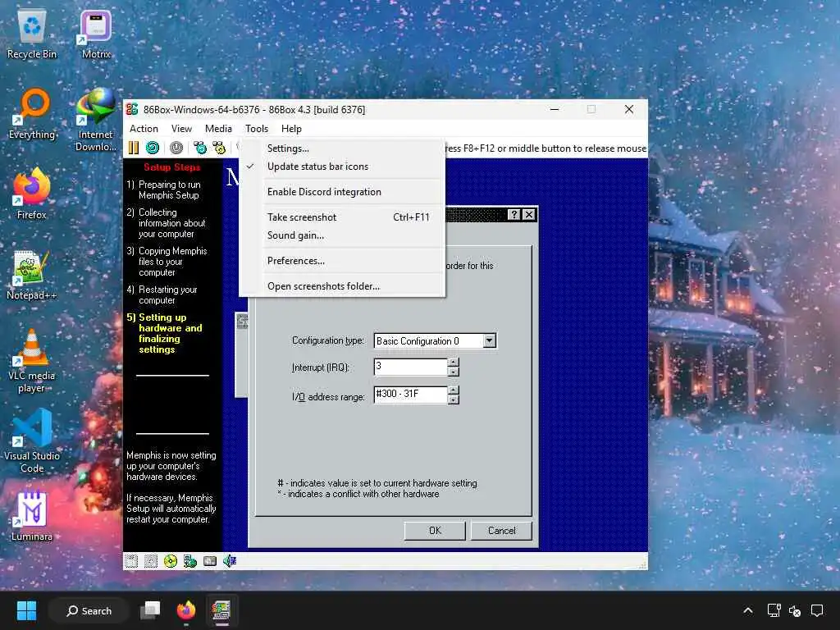Open Task View on the taskbar
Image resolution: width=840 pixels, height=630 pixels.
(150, 610)
